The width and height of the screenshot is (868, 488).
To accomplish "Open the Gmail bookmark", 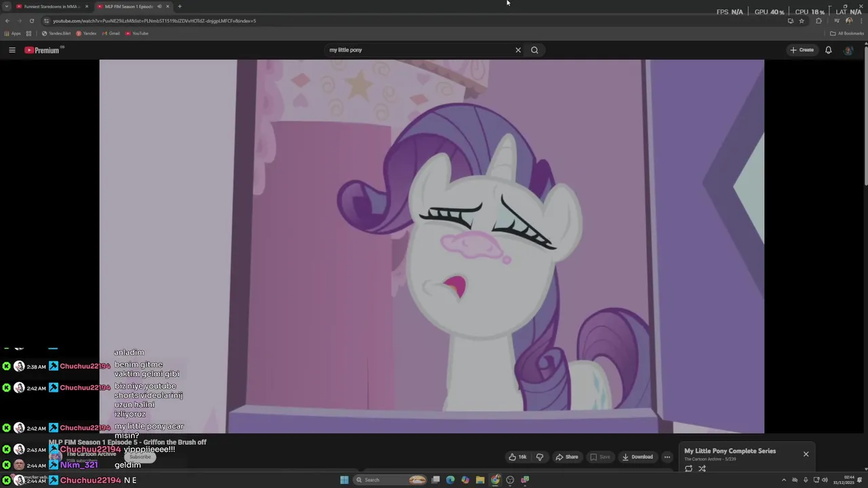I will [x=111, y=33].
